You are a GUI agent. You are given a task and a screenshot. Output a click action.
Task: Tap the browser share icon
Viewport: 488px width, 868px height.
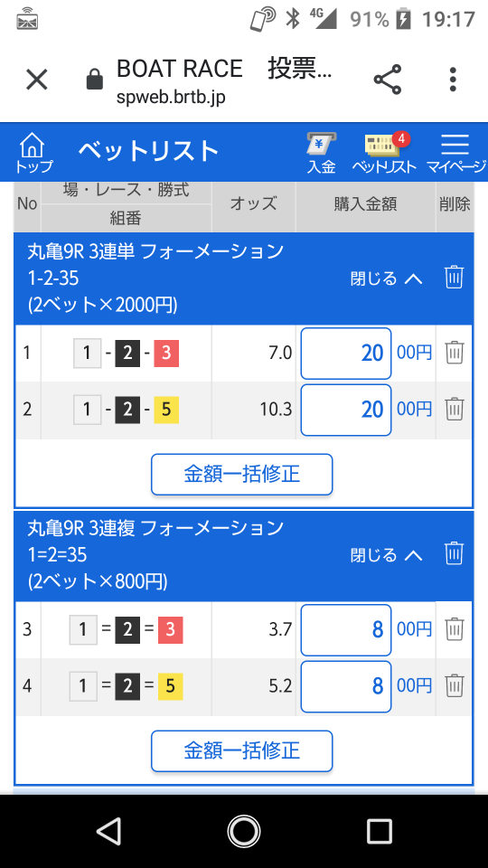click(388, 80)
